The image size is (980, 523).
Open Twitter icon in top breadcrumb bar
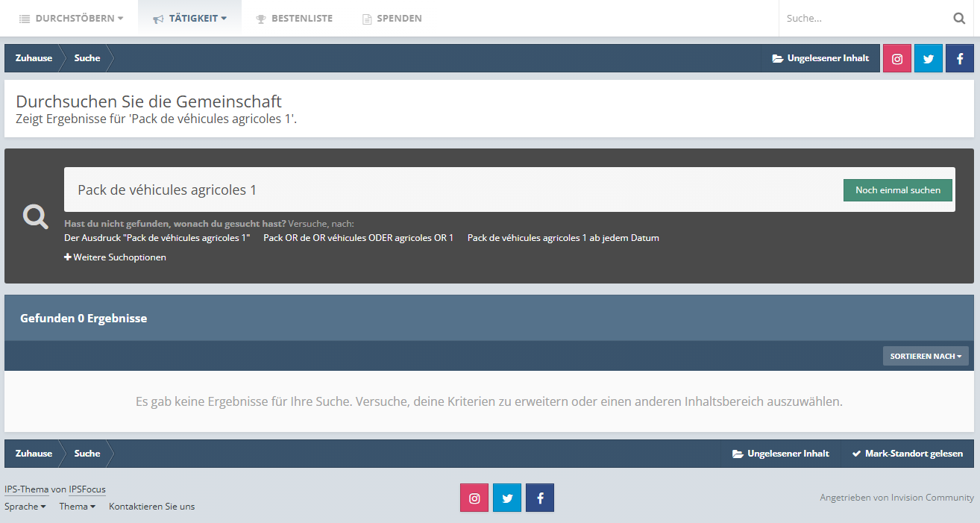929,58
